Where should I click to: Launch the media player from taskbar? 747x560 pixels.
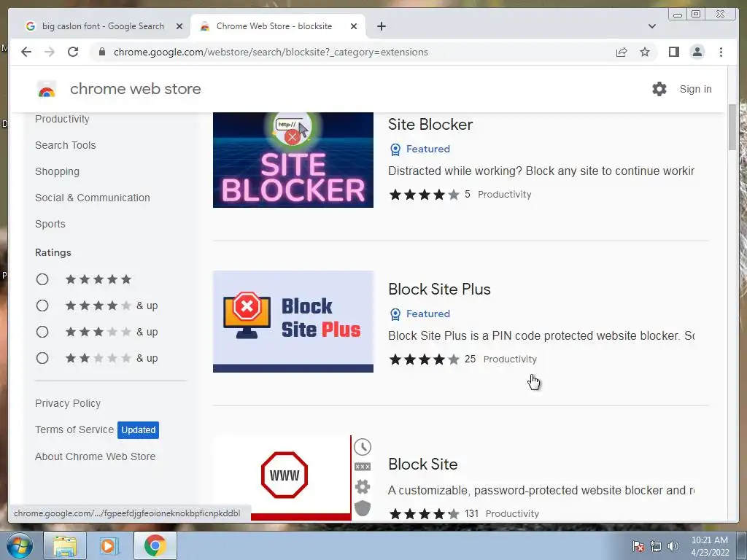pyautogui.click(x=108, y=545)
